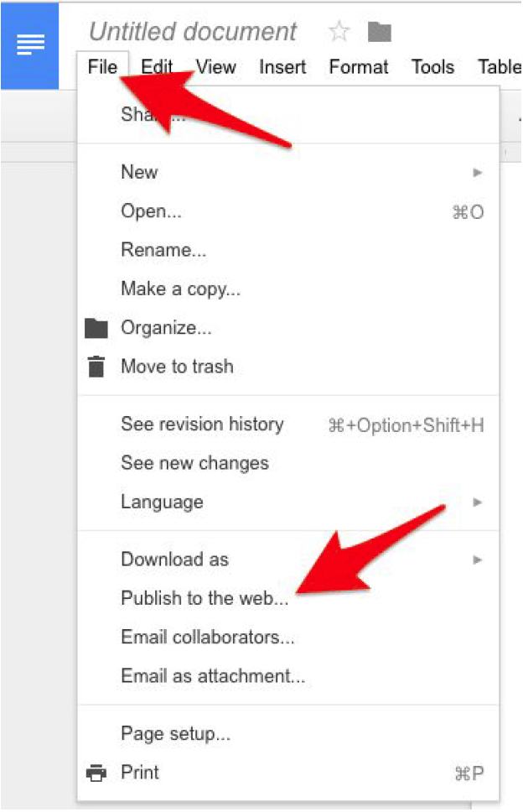The image size is (523, 812).
Task: Open the Insert menu
Action: (282, 67)
